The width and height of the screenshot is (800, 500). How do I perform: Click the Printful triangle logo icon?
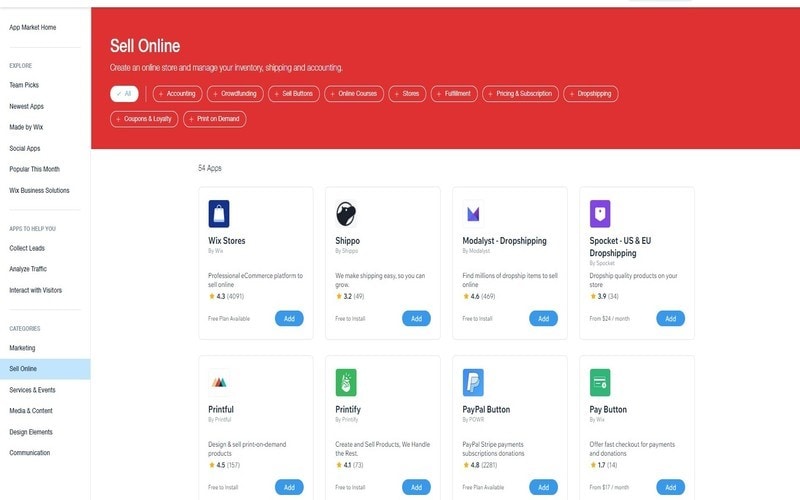219,382
